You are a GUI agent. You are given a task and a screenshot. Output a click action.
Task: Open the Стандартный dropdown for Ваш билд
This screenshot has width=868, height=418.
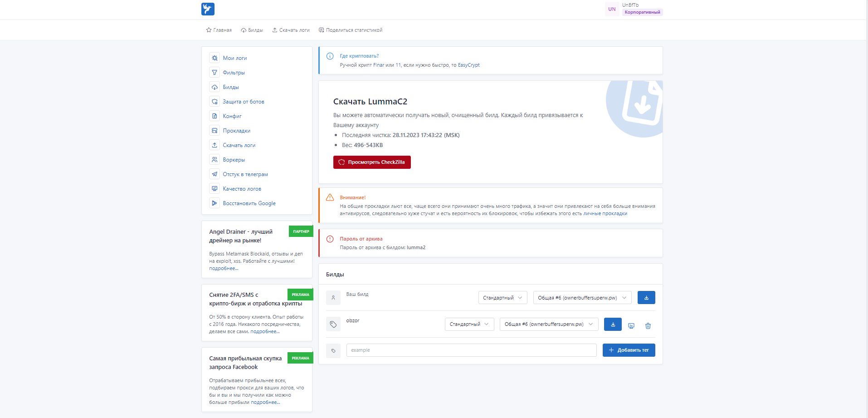[x=503, y=298]
